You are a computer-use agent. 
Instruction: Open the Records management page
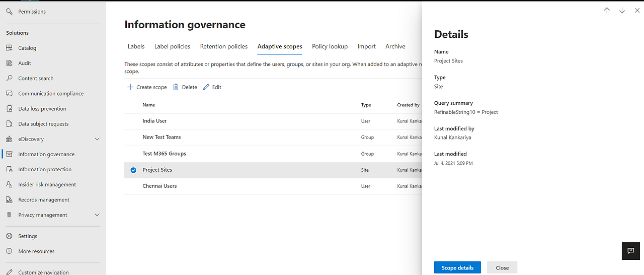pos(44,199)
